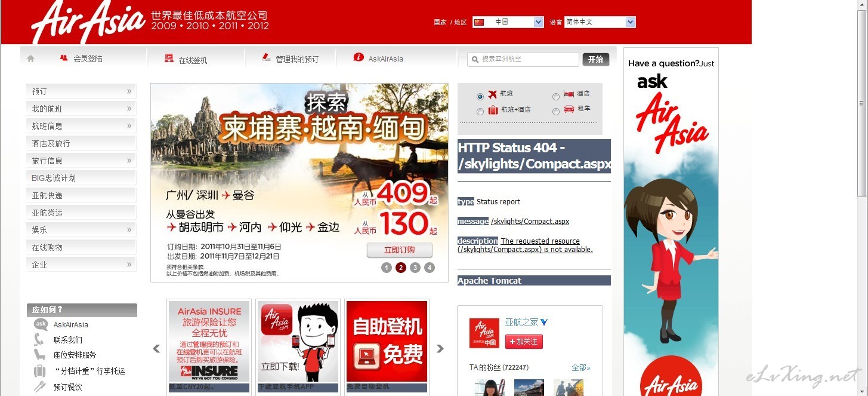Click the red airplane flight icon
The image size is (868, 396).
(492, 94)
